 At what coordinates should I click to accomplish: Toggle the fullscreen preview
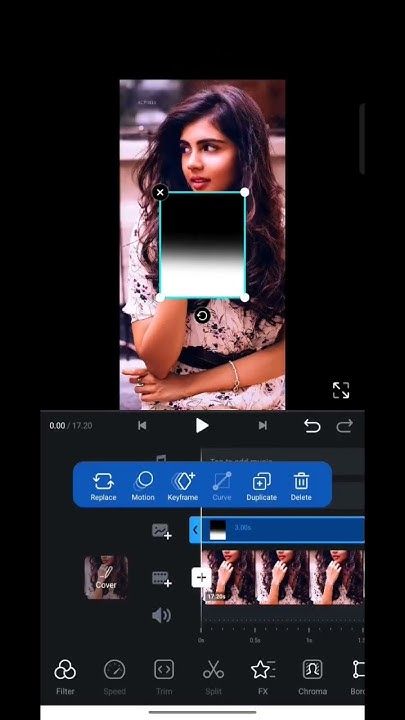point(341,390)
